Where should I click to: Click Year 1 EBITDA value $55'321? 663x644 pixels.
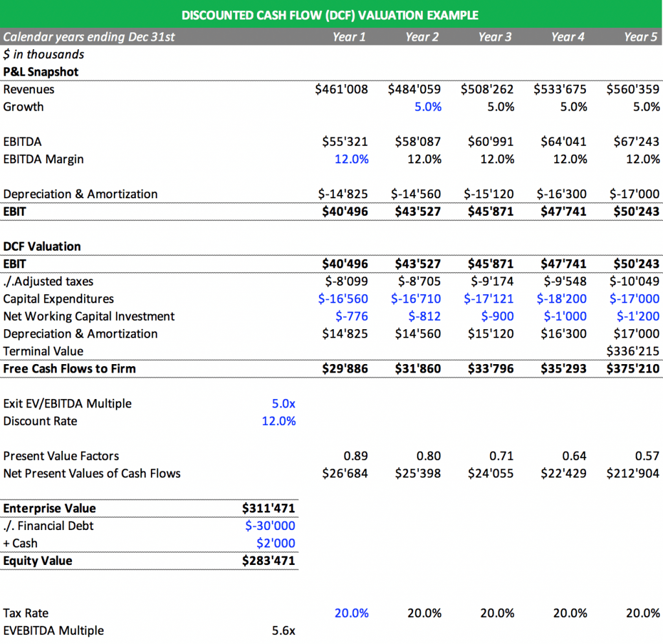click(344, 141)
